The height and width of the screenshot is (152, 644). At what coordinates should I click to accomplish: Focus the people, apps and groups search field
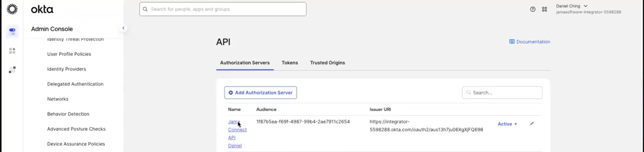(223, 9)
